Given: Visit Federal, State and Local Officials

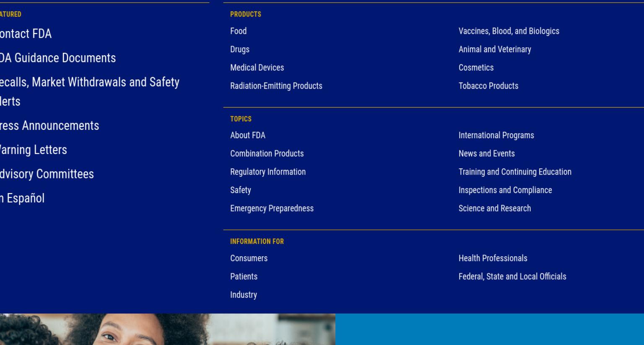Looking at the screenshot, I should pyautogui.click(x=512, y=276).
